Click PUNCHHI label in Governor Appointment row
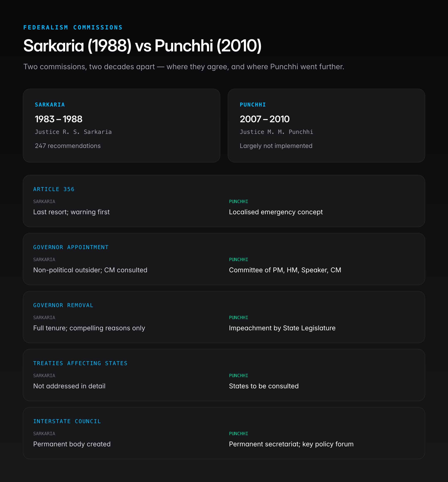The width and height of the screenshot is (448, 482). pos(239,260)
